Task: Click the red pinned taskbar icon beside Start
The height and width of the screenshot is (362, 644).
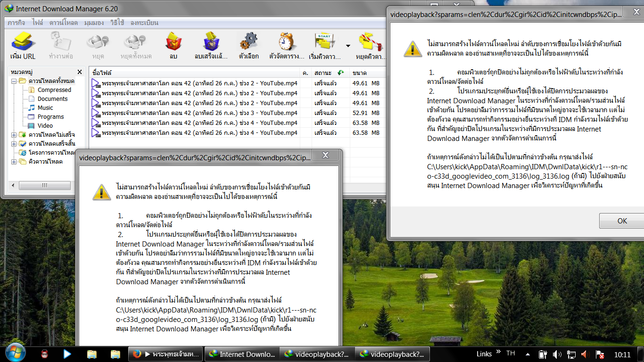Action: 45,354
